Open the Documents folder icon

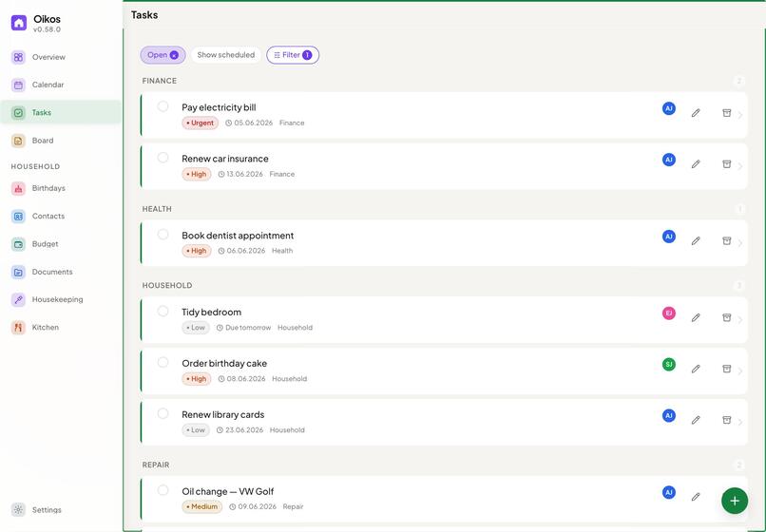[x=18, y=272]
